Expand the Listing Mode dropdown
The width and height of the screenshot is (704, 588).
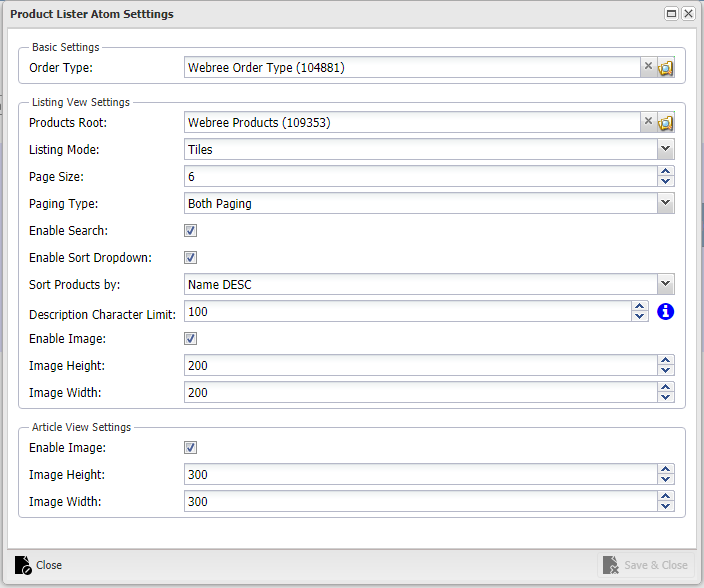(665, 149)
